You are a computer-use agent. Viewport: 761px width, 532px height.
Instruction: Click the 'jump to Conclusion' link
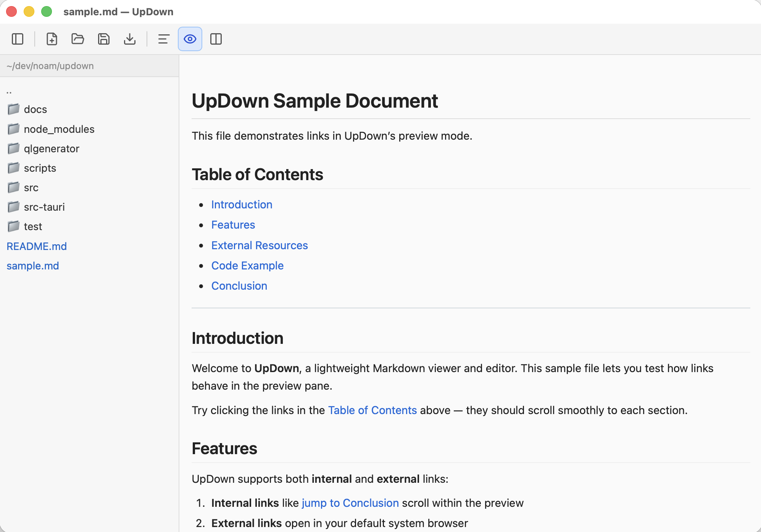click(x=350, y=503)
